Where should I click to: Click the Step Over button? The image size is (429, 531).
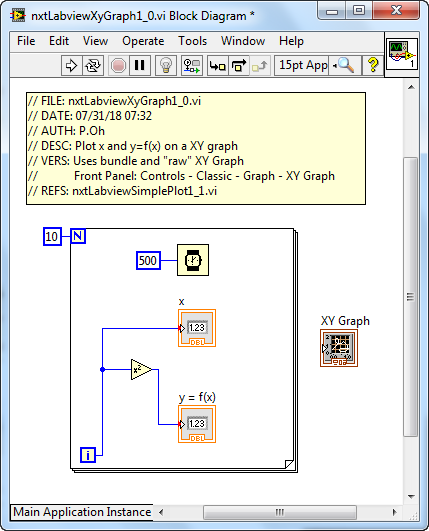tap(239, 65)
